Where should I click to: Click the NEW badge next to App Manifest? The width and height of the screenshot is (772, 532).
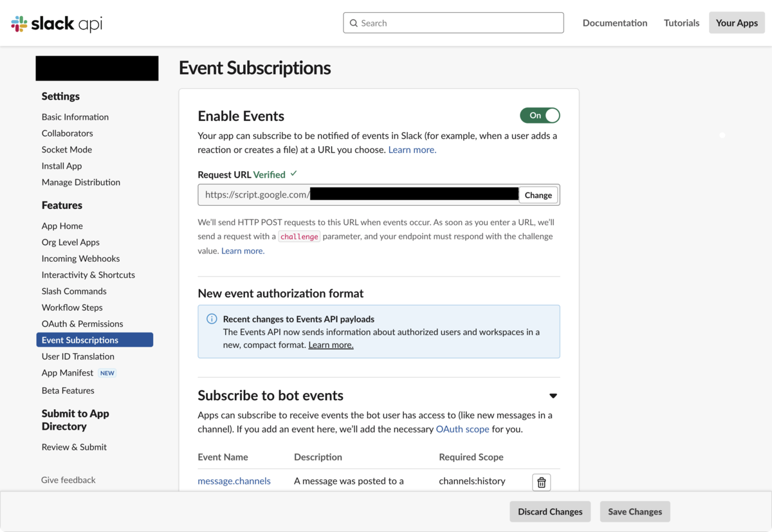[107, 373]
